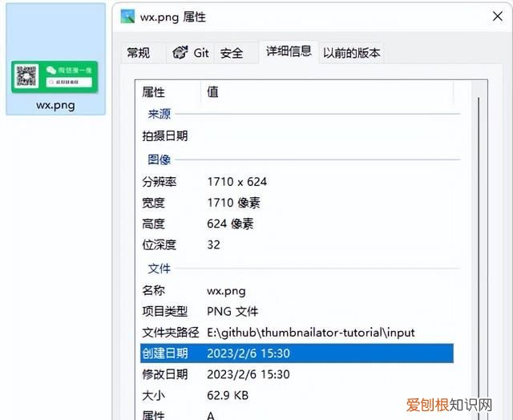Open the 以前的版本 tab
The height and width of the screenshot is (420, 513).
point(352,53)
